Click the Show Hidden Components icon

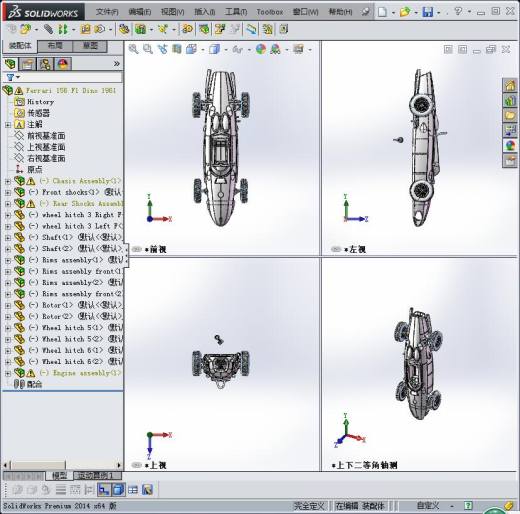[x=124, y=29]
